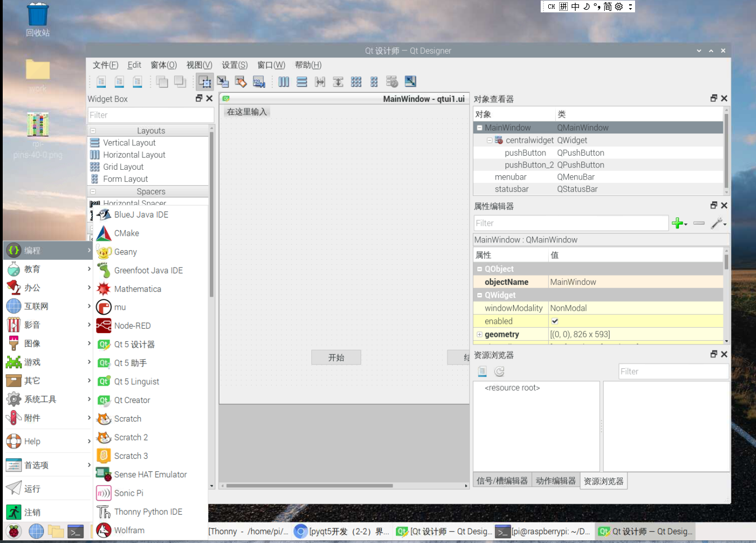
Task: Open the 教育 submenu in the start menu
Action: 48,269
